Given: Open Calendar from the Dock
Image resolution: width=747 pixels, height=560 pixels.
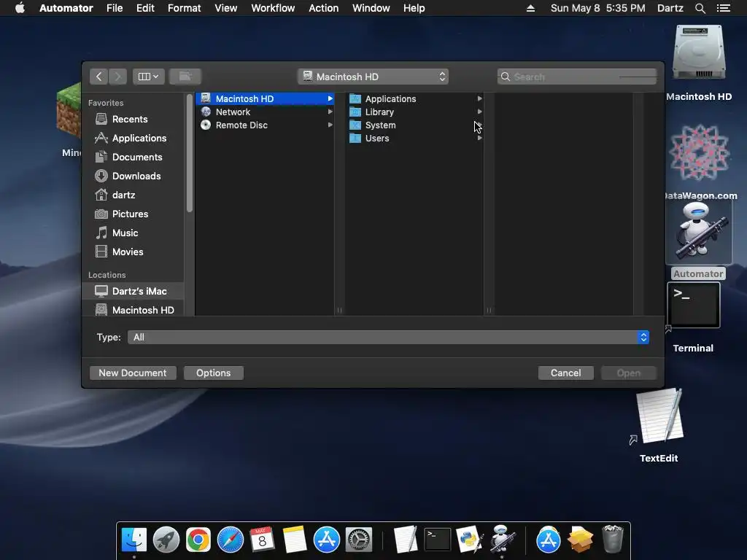Looking at the screenshot, I should tap(262, 540).
